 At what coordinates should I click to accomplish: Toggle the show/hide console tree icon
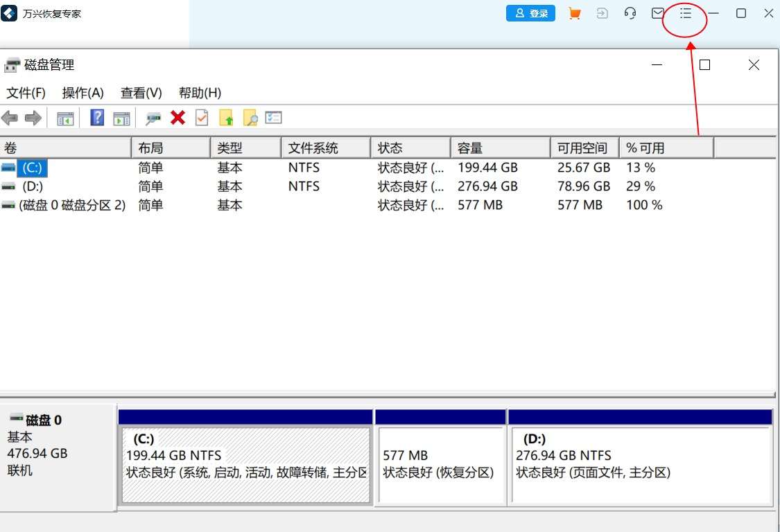tap(65, 118)
